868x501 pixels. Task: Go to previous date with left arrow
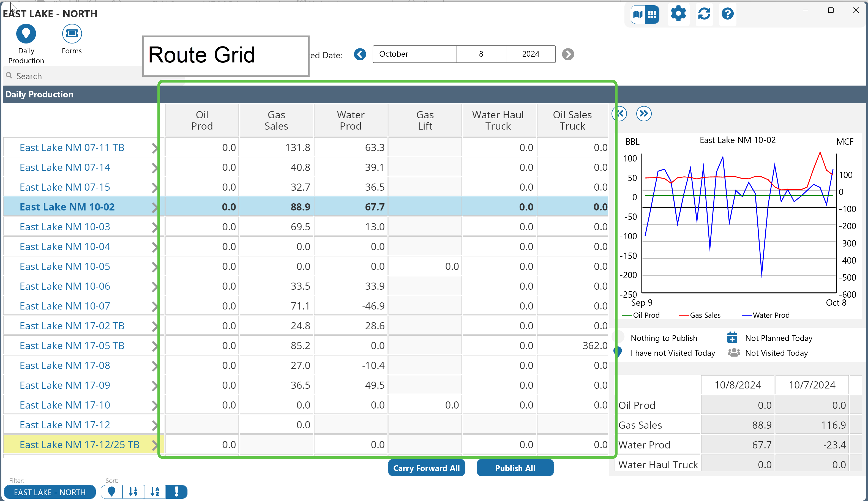coord(360,54)
